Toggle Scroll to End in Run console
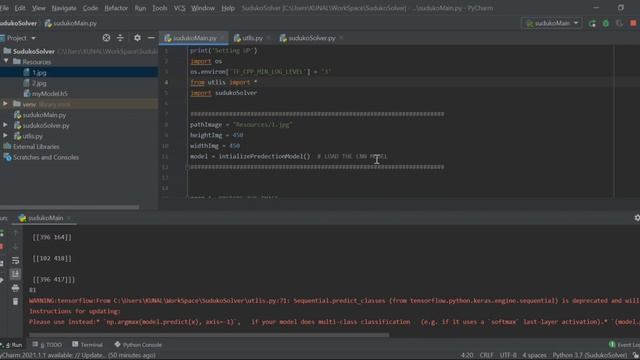The width and height of the screenshot is (640, 360). pos(16,274)
